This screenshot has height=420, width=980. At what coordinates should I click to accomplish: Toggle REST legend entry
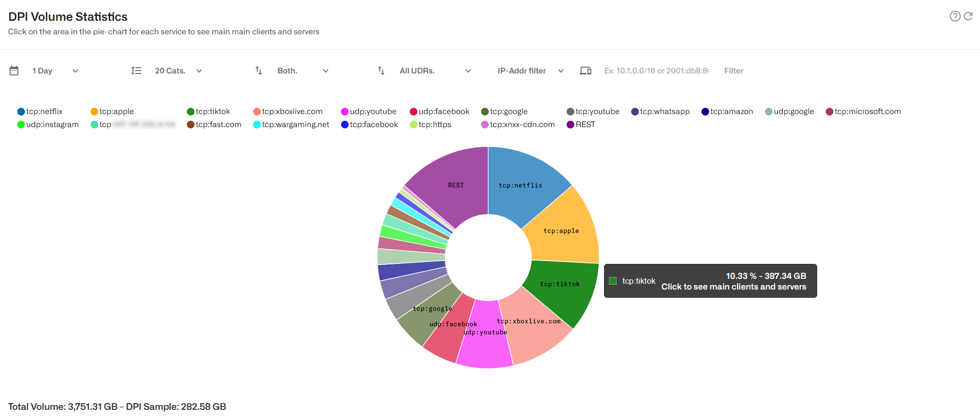click(x=581, y=124)
